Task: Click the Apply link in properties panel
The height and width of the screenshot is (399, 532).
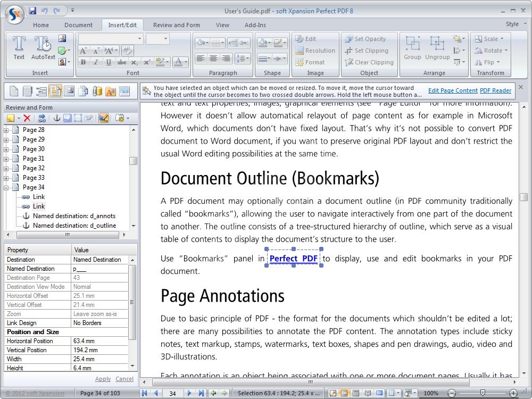Action: pyautogui.click(x=103, y=379)
